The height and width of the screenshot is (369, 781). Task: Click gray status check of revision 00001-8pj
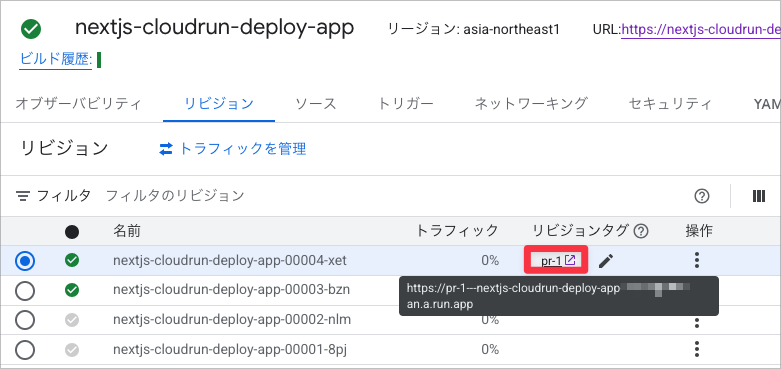click(72, 350)
